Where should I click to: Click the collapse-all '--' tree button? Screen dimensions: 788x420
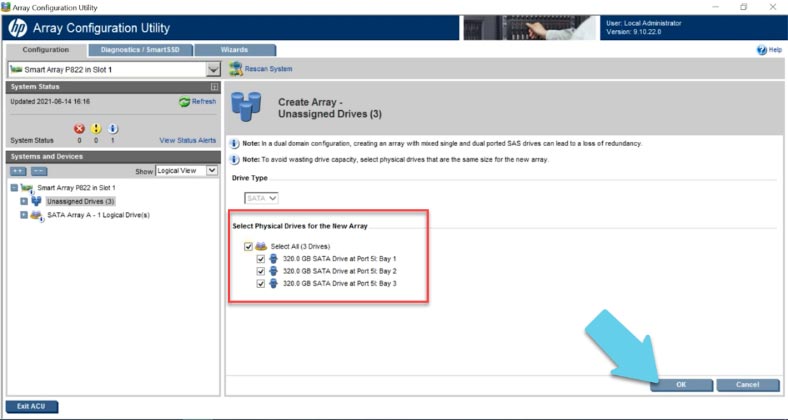pyautogui.click(x=39, y=171)
